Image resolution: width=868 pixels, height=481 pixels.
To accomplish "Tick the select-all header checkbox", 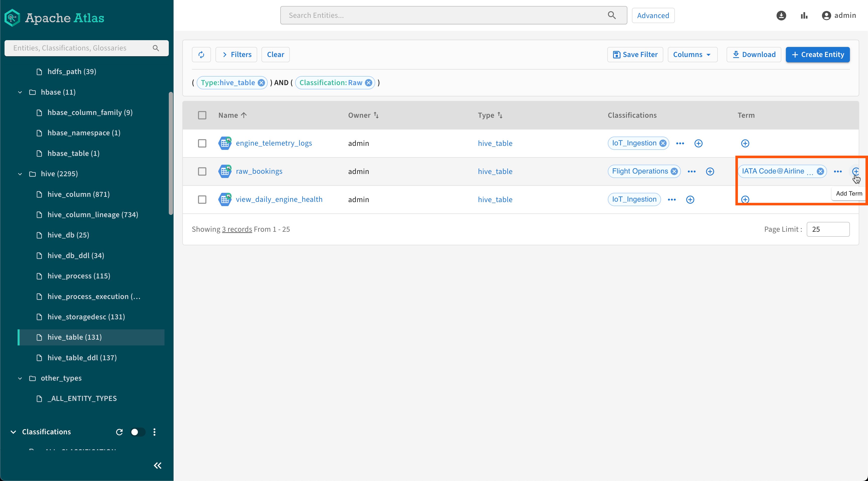I will point(202,115).
